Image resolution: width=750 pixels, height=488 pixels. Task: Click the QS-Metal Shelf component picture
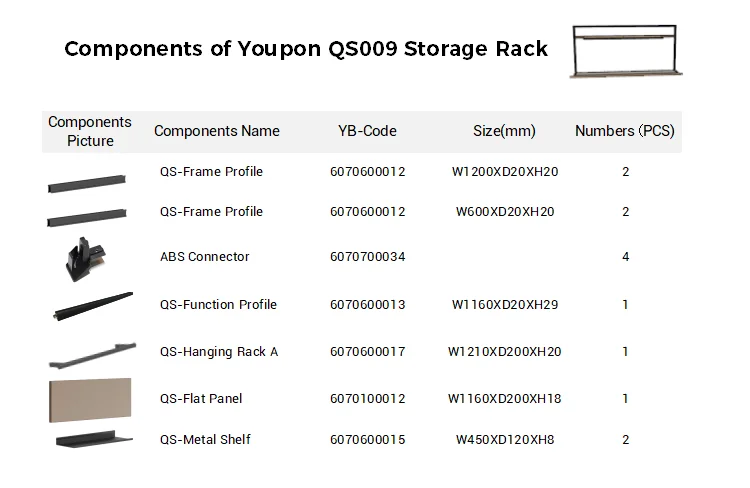(x=91, y=440)
